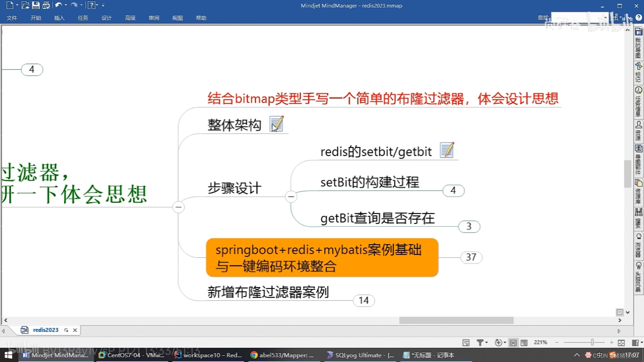Click the zoom in plus button
Image resolution: width=644 pixels, height=362 pixels.
(x=611, y=343)
